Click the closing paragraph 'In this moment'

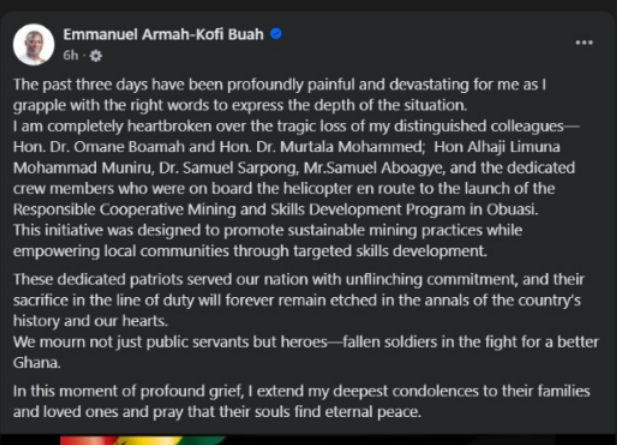(301, 401)
